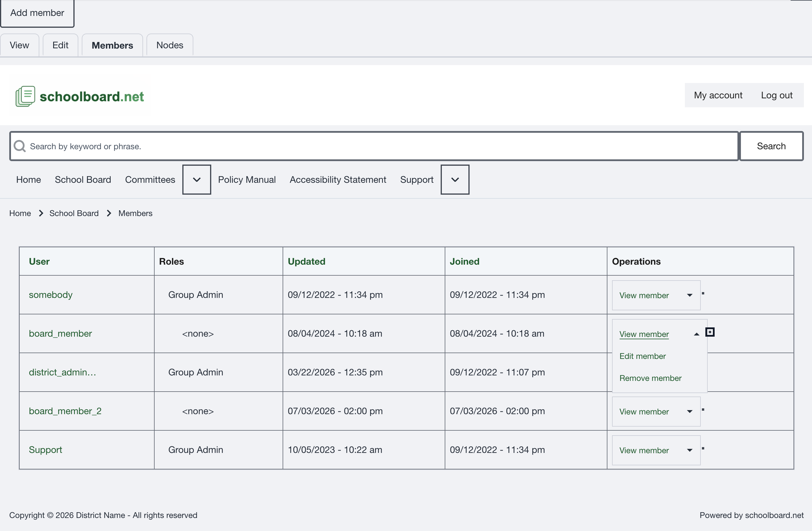The height and width of the screenshot is (531, 812).
Task: Open board_member user link
Action: [x=60, y=334]
